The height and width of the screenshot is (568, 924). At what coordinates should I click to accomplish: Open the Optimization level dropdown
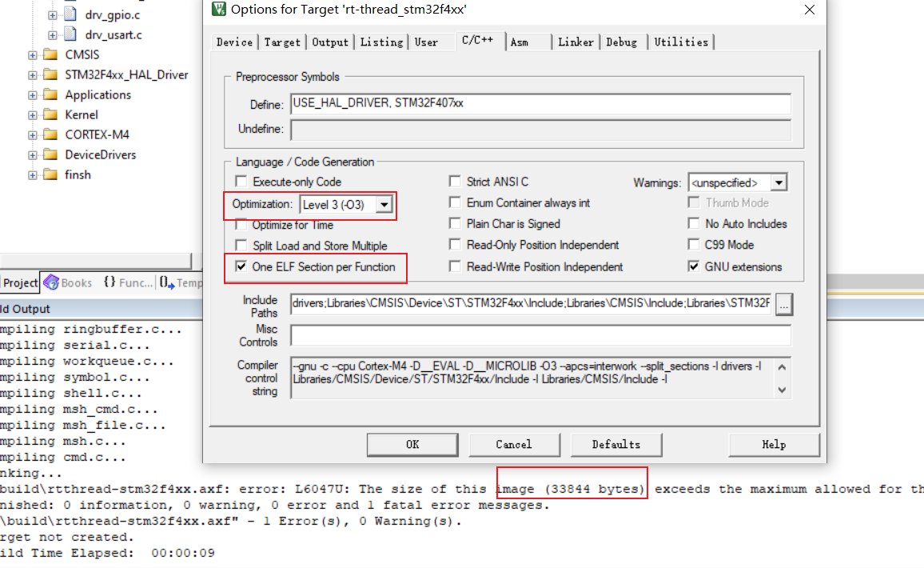384,205
